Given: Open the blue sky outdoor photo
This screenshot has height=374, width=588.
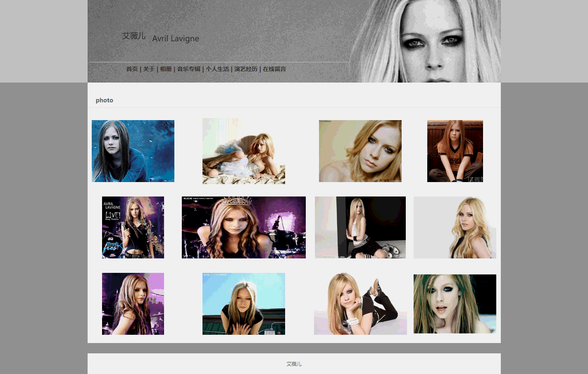Looking at the screenshot, I should (244, 304).
